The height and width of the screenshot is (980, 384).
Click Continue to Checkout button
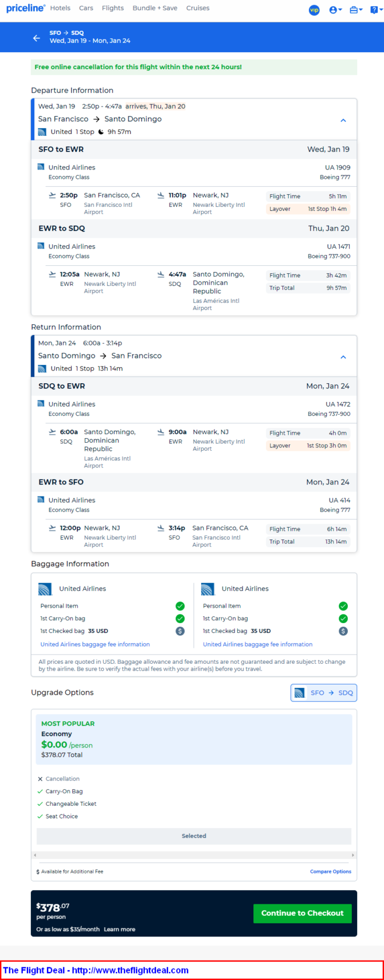click(303, 913)
